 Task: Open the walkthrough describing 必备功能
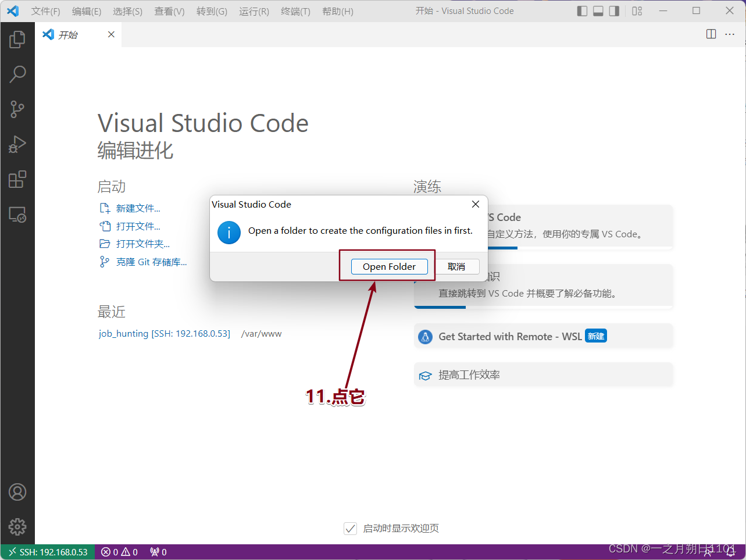(x=543, y=287)
